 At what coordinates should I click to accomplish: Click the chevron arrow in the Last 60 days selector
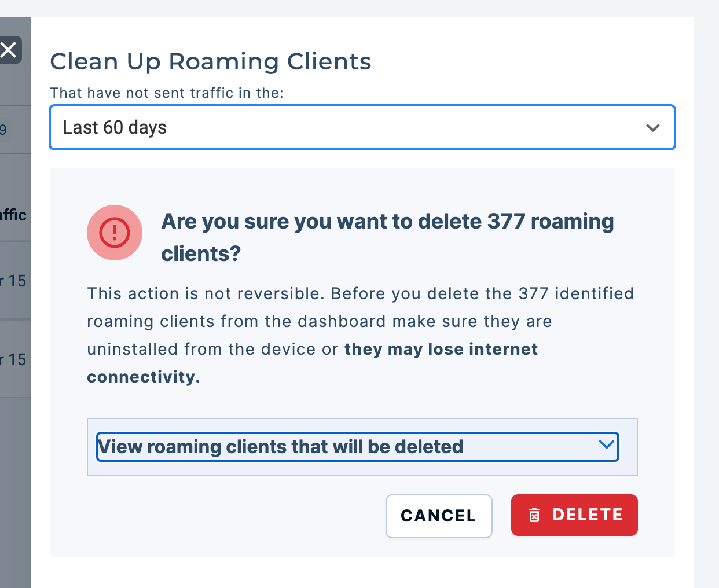[653, 128]
